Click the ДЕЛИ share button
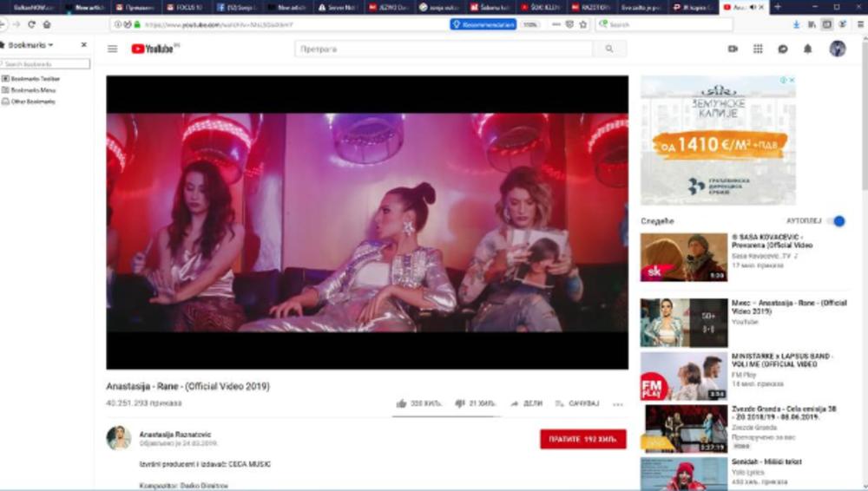Screen dimensions: 868x491 click(x=527, y=403)
